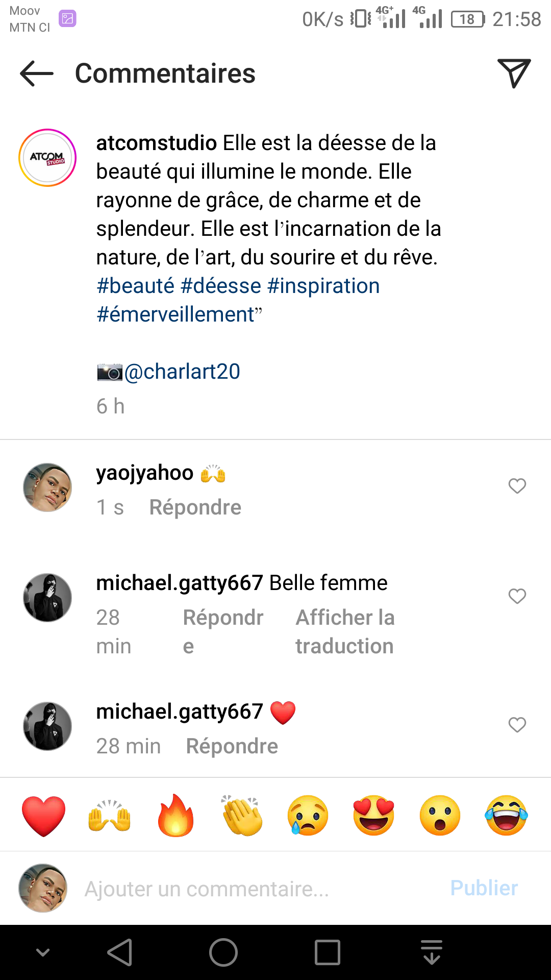551x980 pixels.
Task: Insert the clapping hands quick emoji
Action: (242, 815)
